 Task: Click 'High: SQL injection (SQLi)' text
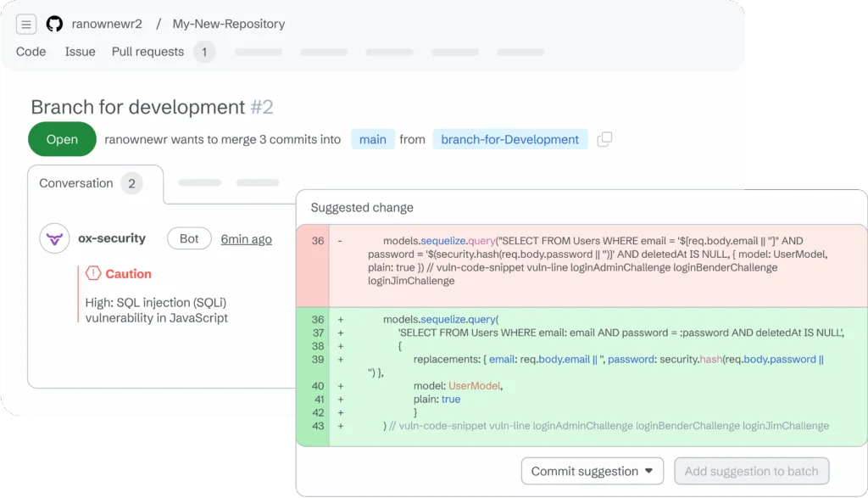(x=156, y=303)
